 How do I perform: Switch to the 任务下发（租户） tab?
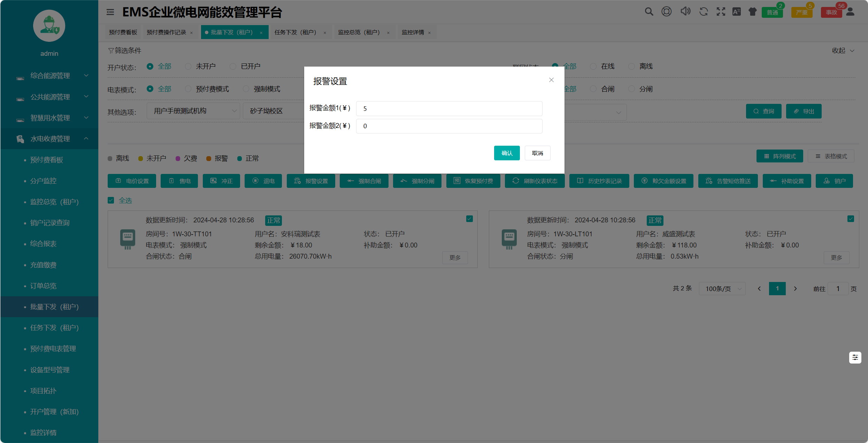coord(295,32)
